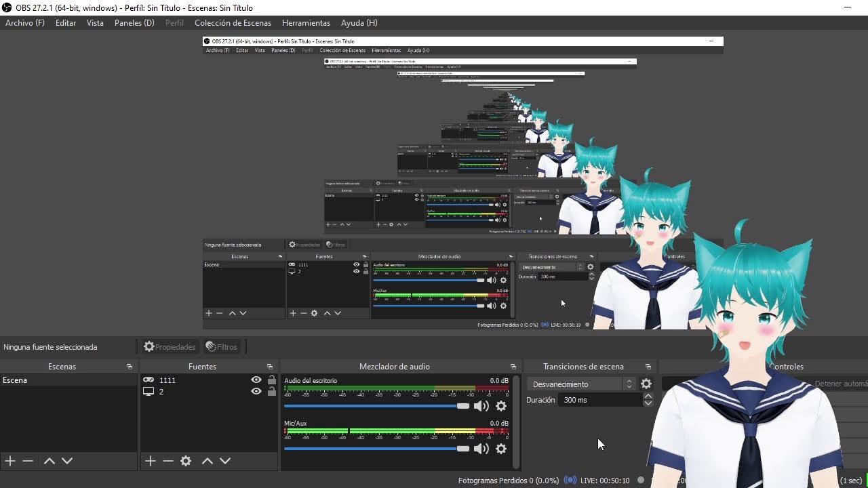The height and width of the screenshot is (488, 868).
Task: Click the Propiedades button
Action: click(x=170, y=347)
